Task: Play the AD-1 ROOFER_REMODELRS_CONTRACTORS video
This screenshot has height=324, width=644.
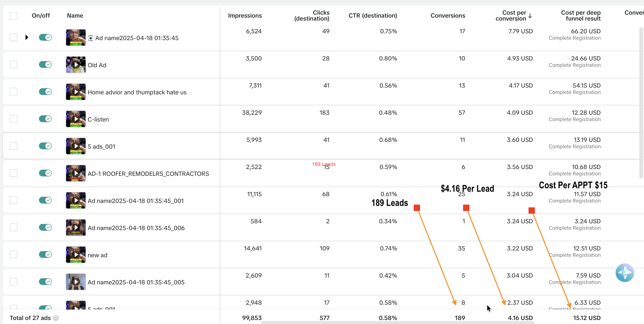Action: [x=76, y=173]
